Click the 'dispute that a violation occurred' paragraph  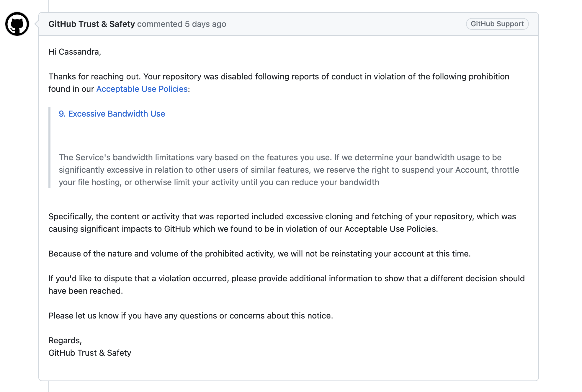coord(286,279)
